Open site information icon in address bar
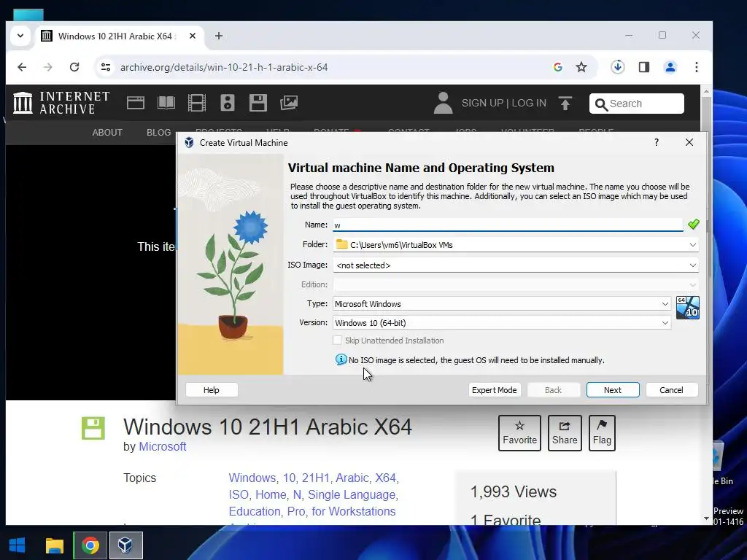 106,67
